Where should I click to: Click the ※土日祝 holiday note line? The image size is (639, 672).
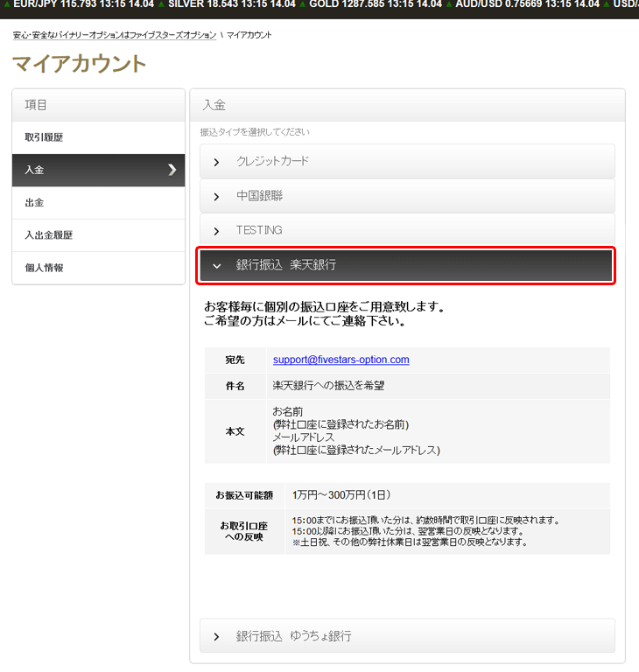[410, 542]
